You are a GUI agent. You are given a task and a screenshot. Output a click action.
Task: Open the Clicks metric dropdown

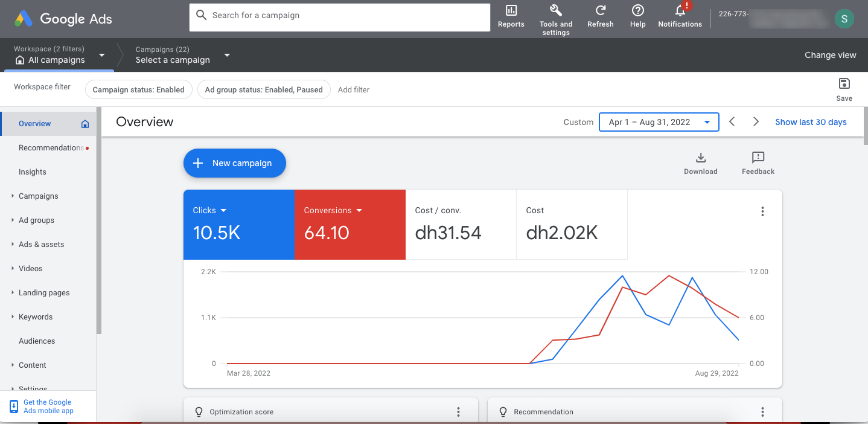tap(223, 211)
